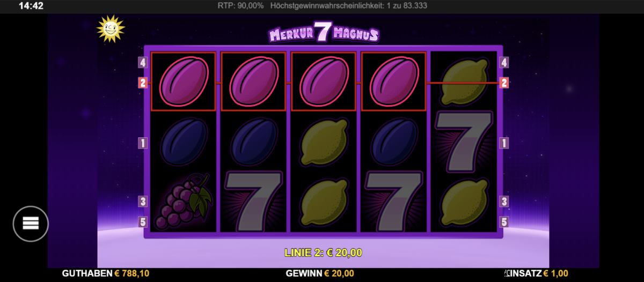
Task: Click the grapes symbol on first reel
Action: [x=182, y=201]
